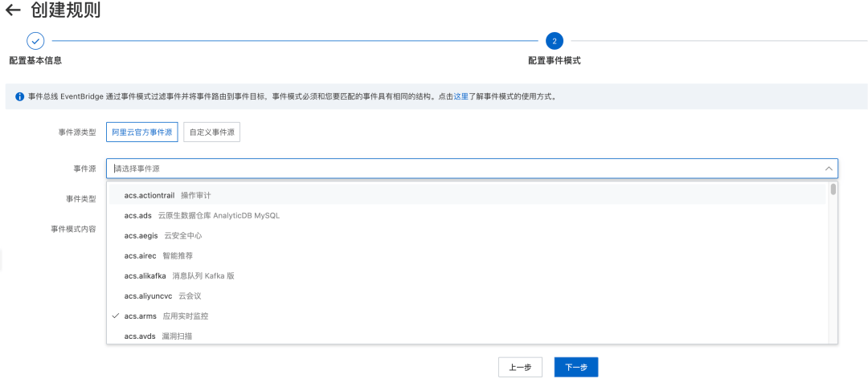Go back using the arrow beside 创建规则
Image resolution: width=868 pixels, height=391 pixels.
tap(13, 10)
